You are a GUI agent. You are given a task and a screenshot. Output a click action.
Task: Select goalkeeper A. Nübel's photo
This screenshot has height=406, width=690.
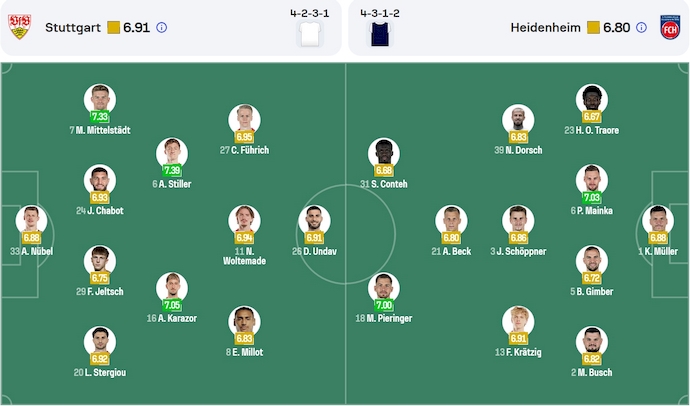pyautogui.click(x=30, y=218)
